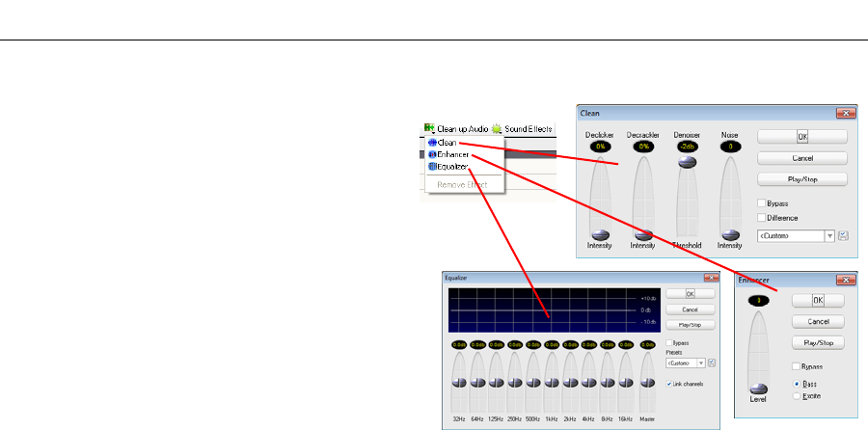
Task: Click the Clean up Audio waveform icon
Action: pos(429,129)
